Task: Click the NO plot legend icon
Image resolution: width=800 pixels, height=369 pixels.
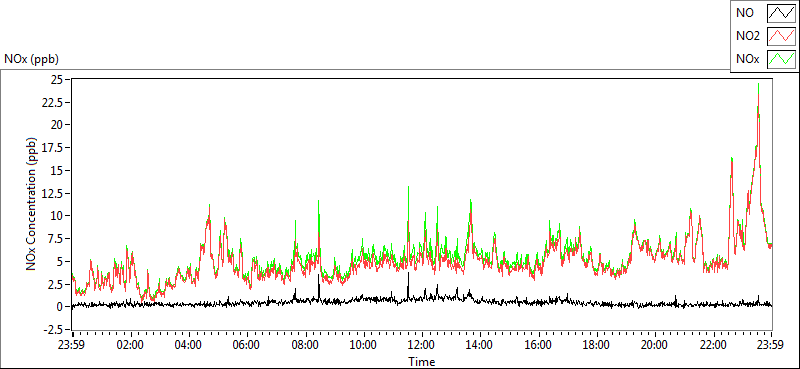Action: point(781,13)
